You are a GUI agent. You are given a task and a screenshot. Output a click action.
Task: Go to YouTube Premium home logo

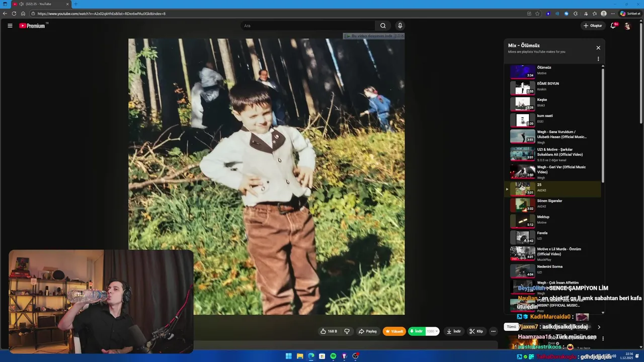click(x=32, y=26)
